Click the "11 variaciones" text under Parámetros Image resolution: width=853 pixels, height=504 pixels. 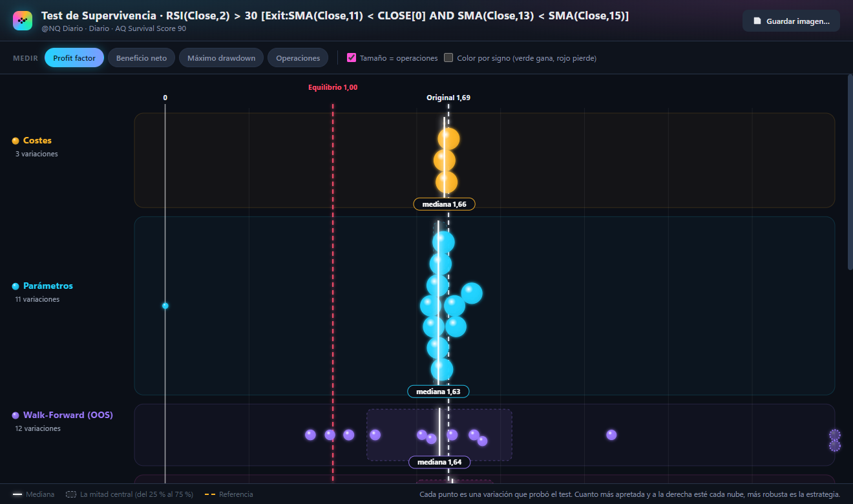pos(37,299)
